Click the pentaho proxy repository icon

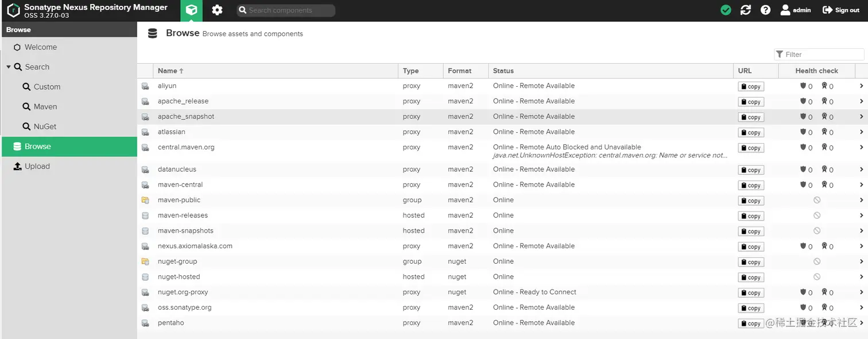pyautogui.click(x=145, y=323)
